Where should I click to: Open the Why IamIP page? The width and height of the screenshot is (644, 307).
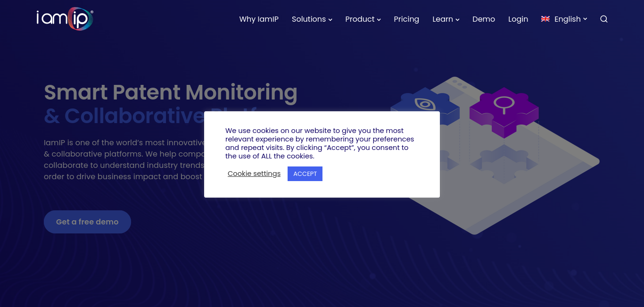pos(259,19)
